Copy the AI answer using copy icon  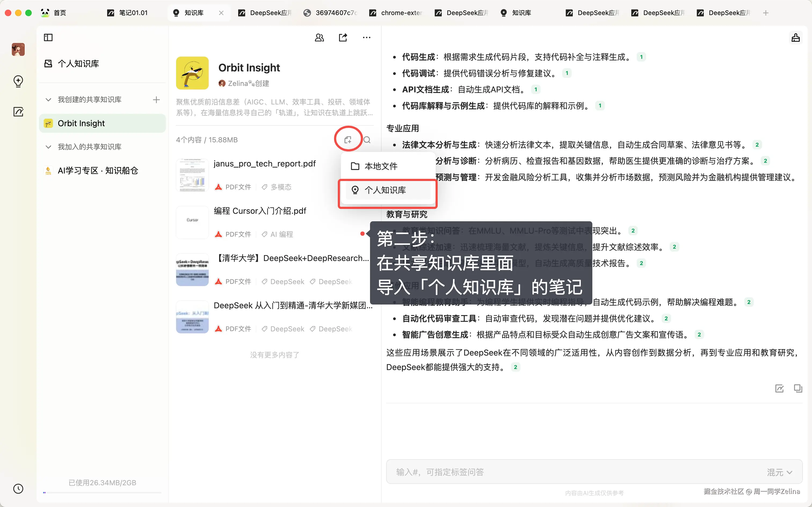click(x=798, y=388)
